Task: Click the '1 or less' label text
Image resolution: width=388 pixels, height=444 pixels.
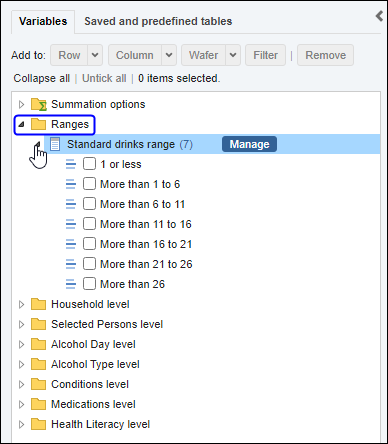Action: click(121, 164)
